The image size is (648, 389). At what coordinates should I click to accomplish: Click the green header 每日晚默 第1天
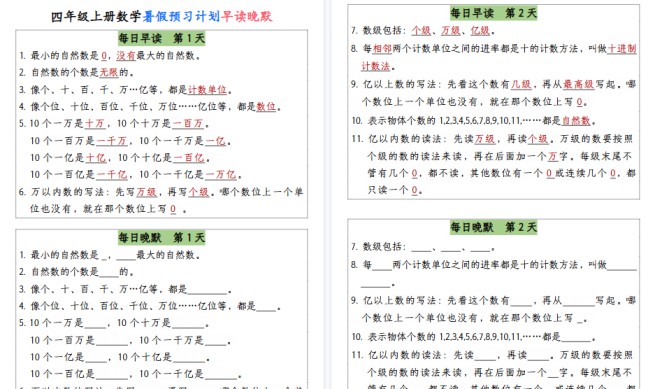pos(162,238)
